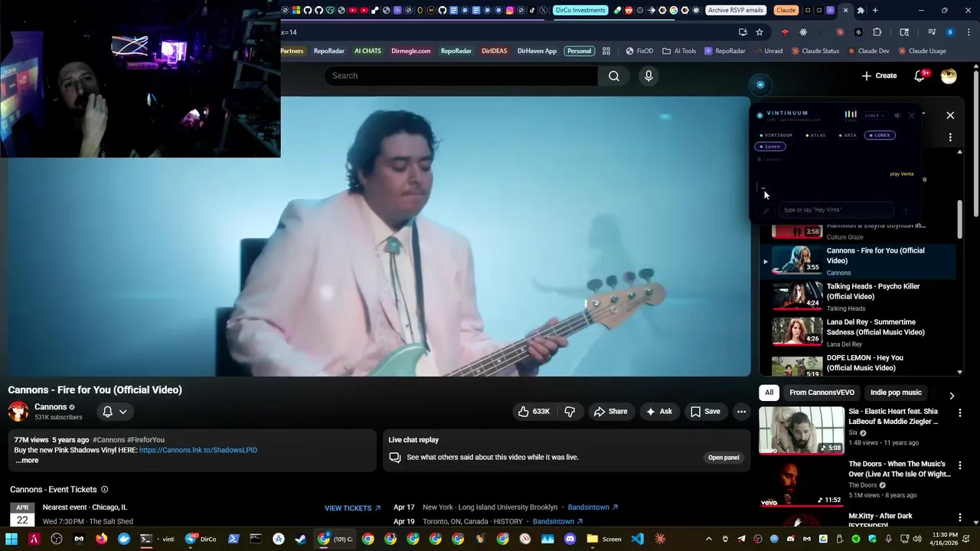
Task: Follow the Cannons.lnk.to ShadowsLPID link
Action: (198, 450)
